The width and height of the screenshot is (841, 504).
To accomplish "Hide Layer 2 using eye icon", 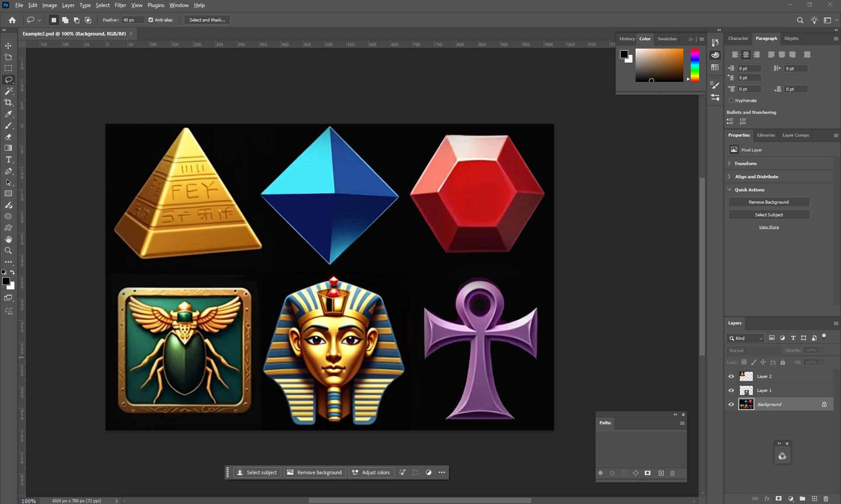I will pos(731,376).
